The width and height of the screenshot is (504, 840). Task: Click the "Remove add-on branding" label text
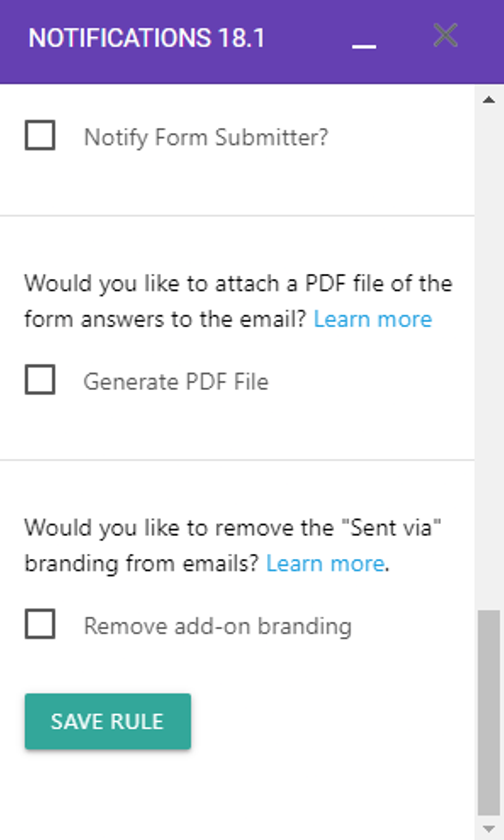click(218, 626)
